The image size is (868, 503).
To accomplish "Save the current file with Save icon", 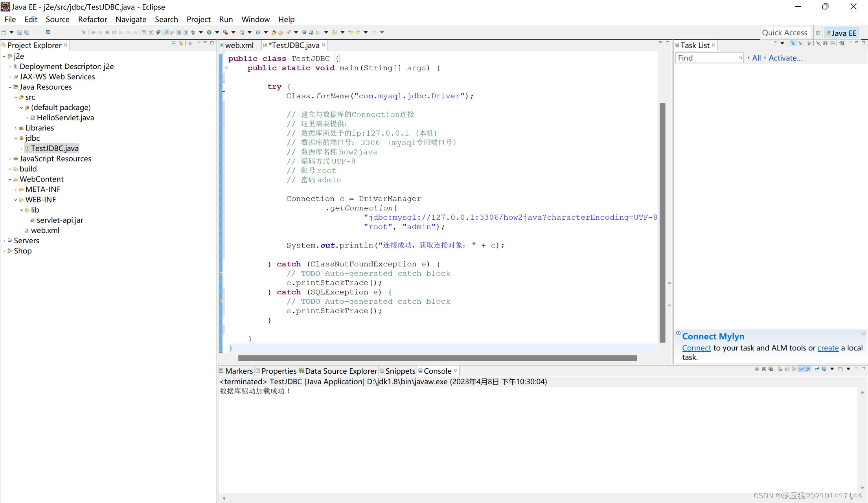I will (20, 32).
